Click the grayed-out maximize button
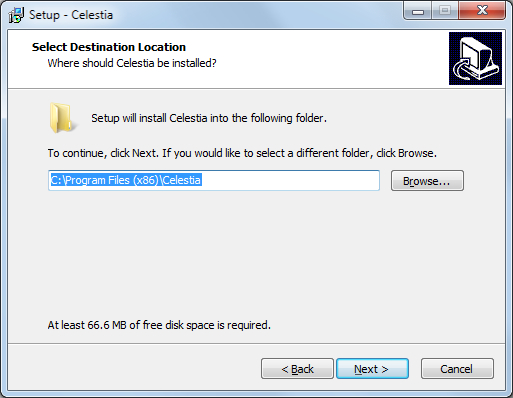The width and height of the screenshot is (513, 398). [445, 11]
